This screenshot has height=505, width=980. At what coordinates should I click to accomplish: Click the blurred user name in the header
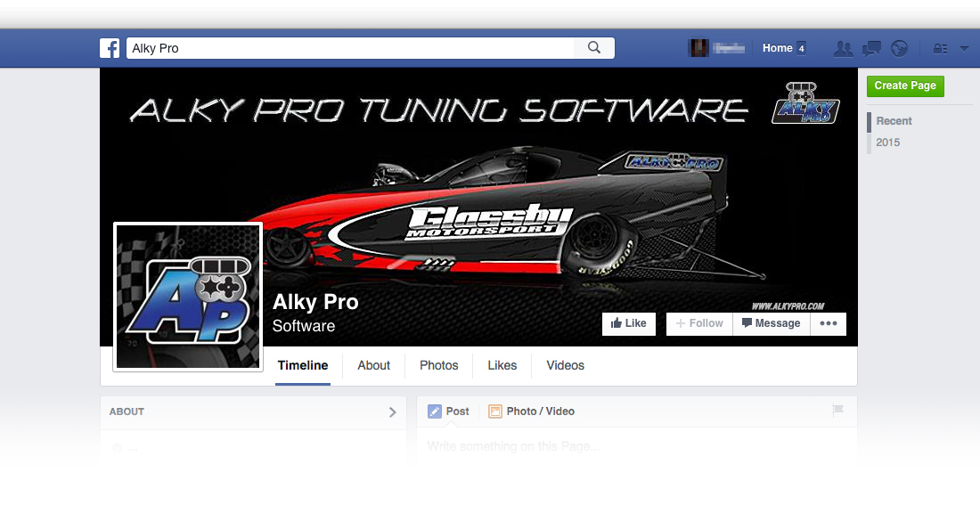[x=730, y=48]
